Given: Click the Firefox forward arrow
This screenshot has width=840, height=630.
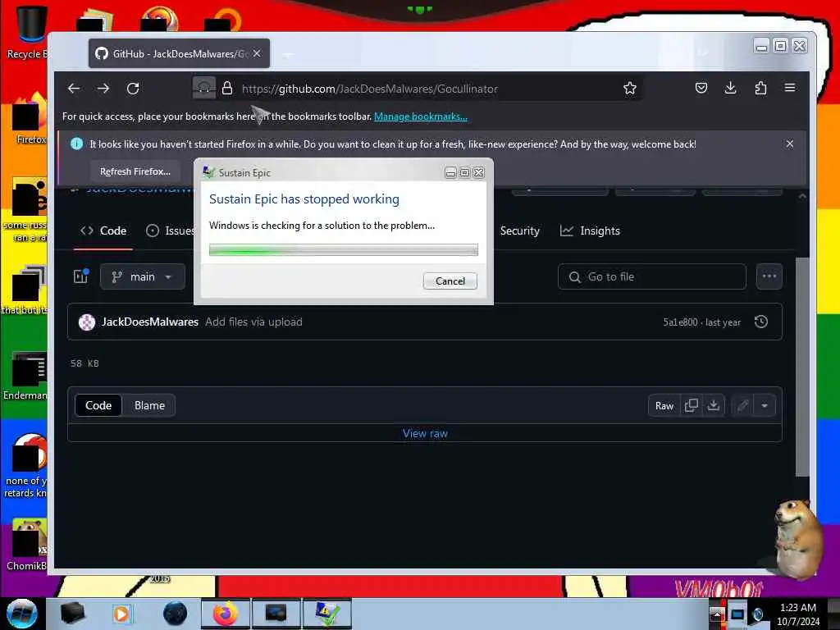Looking at the screenshot, I should (103, 89).
